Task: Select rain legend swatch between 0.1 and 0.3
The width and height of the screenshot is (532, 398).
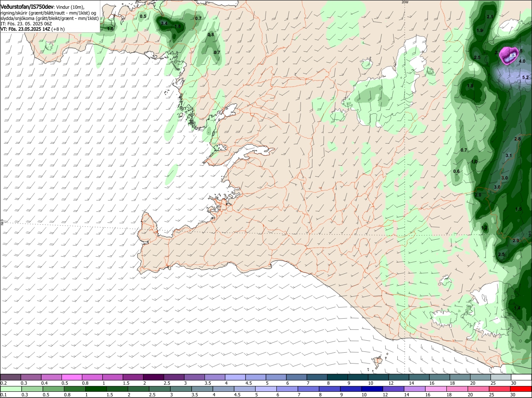Action: click(10, 389)
